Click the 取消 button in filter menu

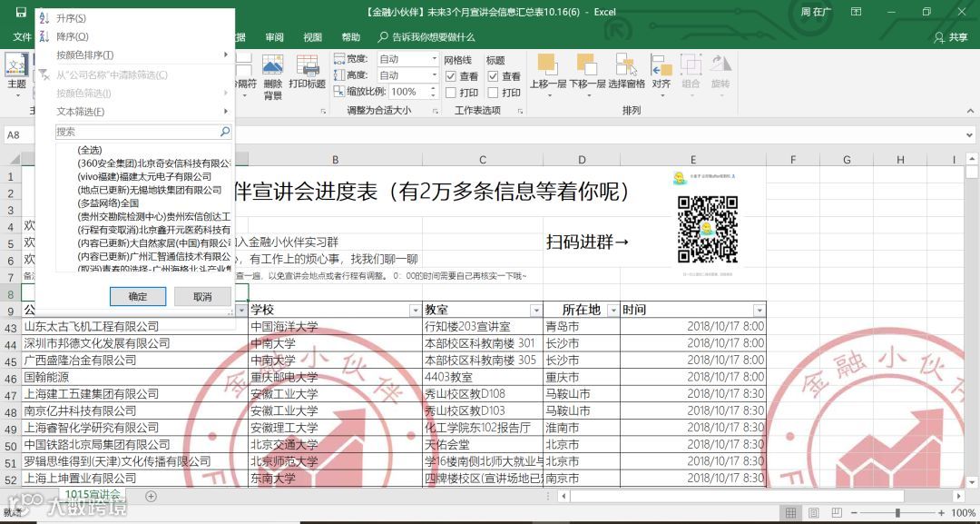pos(202,296)
